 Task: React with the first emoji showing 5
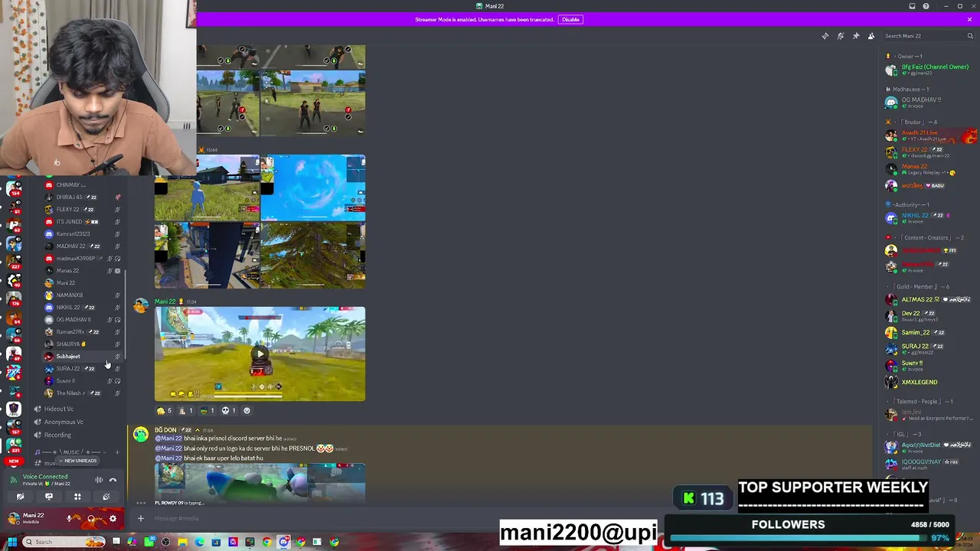tap(165, 410)
